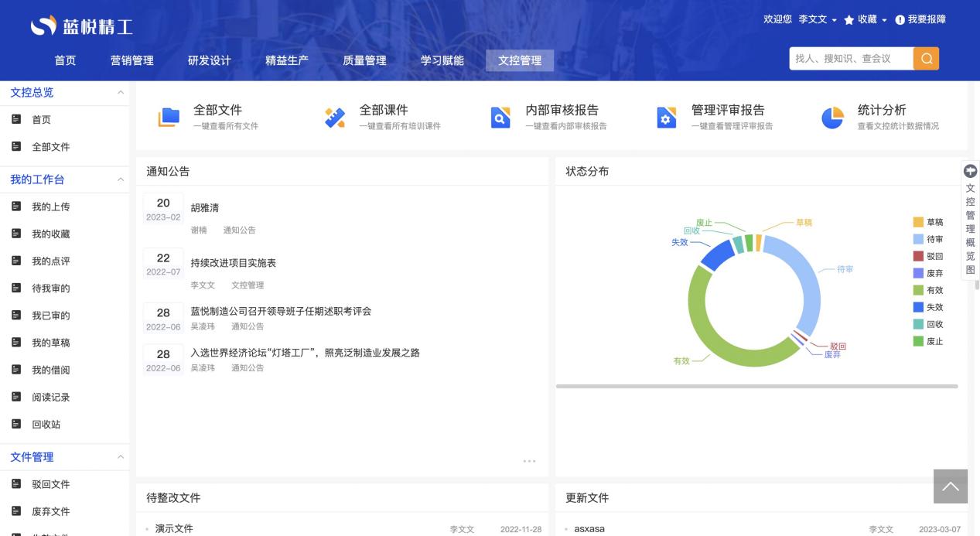980x536 pixels.
Task: Open 全部课件 using its courseware icon
Action: 334,117
